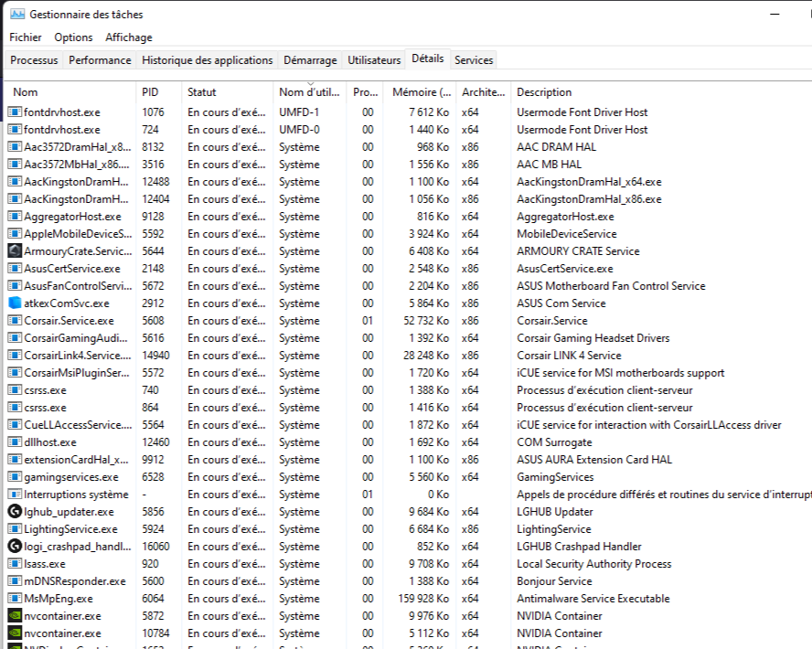
Task: Click the Corsair.Service.exe process icon
Action: [x=15, y=321]
